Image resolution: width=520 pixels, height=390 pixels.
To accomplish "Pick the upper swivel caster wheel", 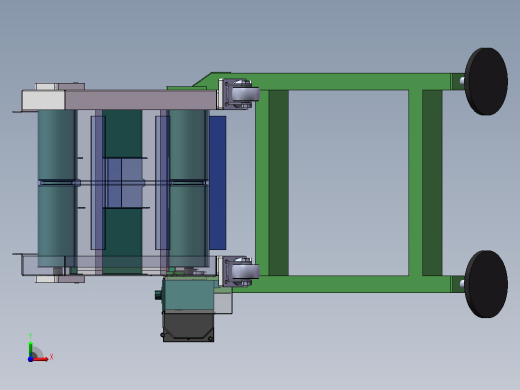I will tap(246, 94).
